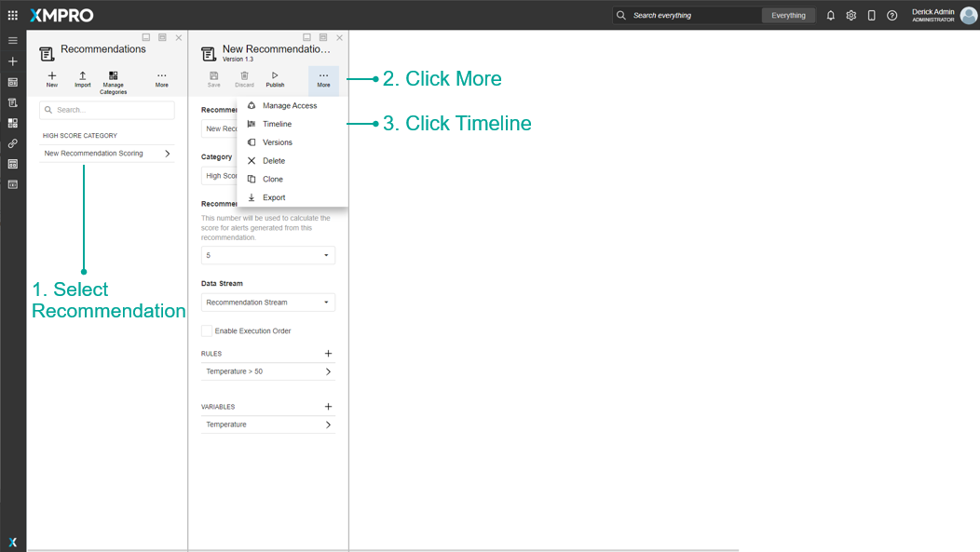Screen dimensions: 980x552
Task: Click More button on Recommendations panel
Action: [x=161, y=78]
